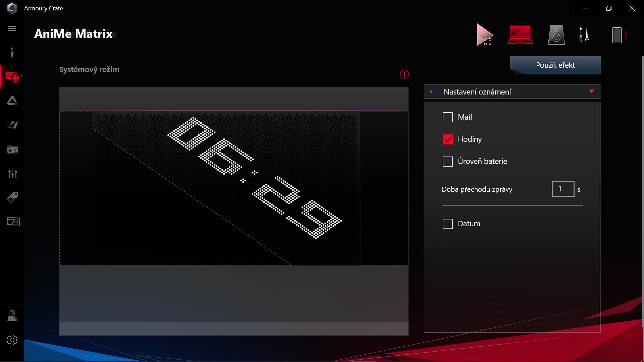This screenshot has width=644, height=362.
Task: Restore down the Armoury Crate window
Action: [x=609, y=8]
